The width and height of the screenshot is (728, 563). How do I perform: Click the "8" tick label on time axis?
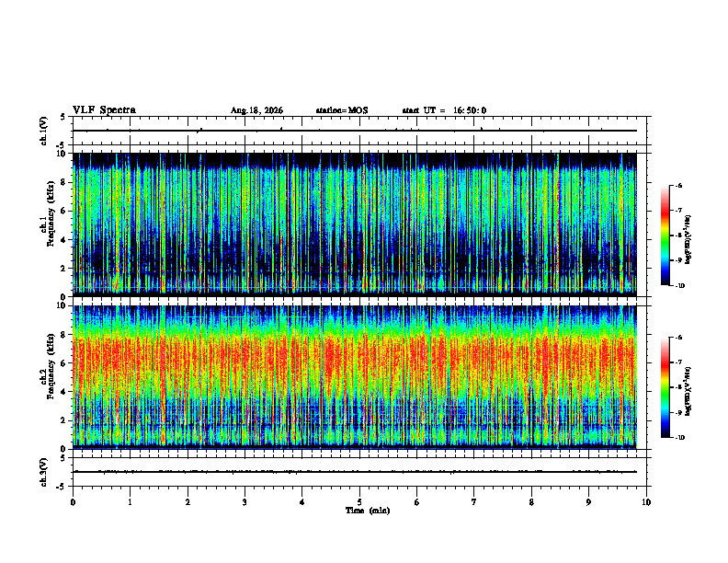tap(531, 502)
